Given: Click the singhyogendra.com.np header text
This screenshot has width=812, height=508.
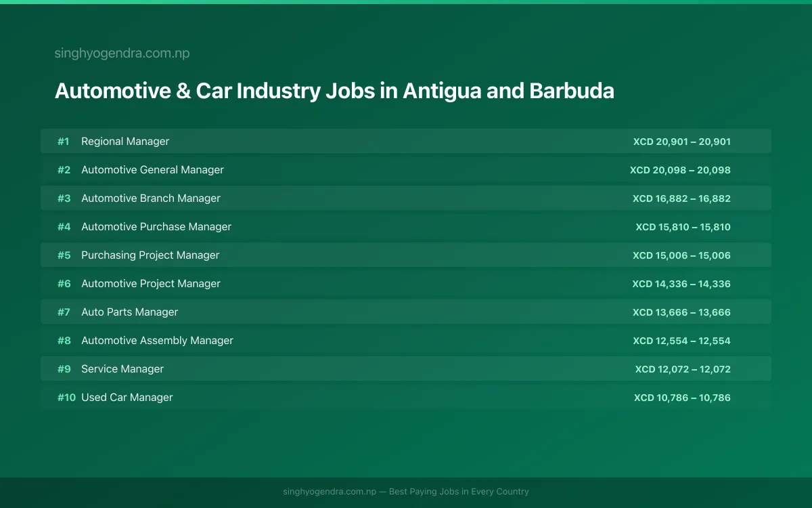Looking at the screenshot, I should click(x=122, y=54).
